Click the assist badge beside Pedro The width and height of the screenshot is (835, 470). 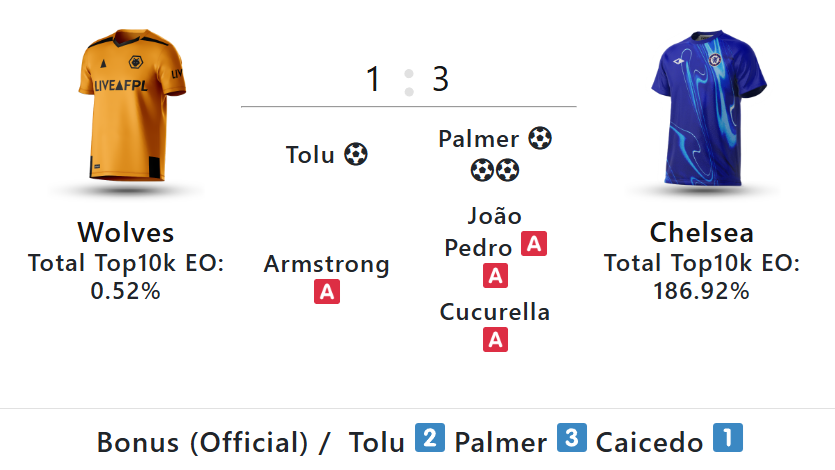click(534, 243)
